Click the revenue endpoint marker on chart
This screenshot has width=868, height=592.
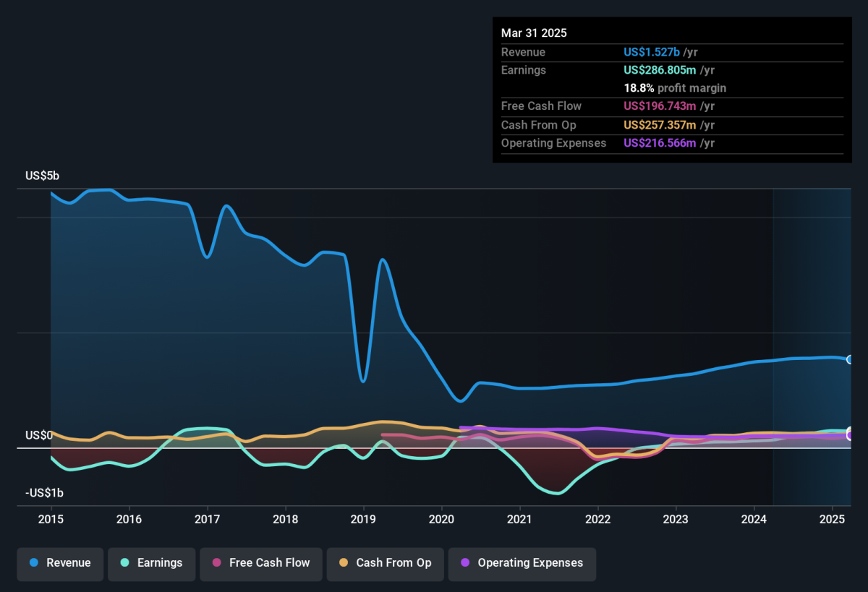coord(851,360)
